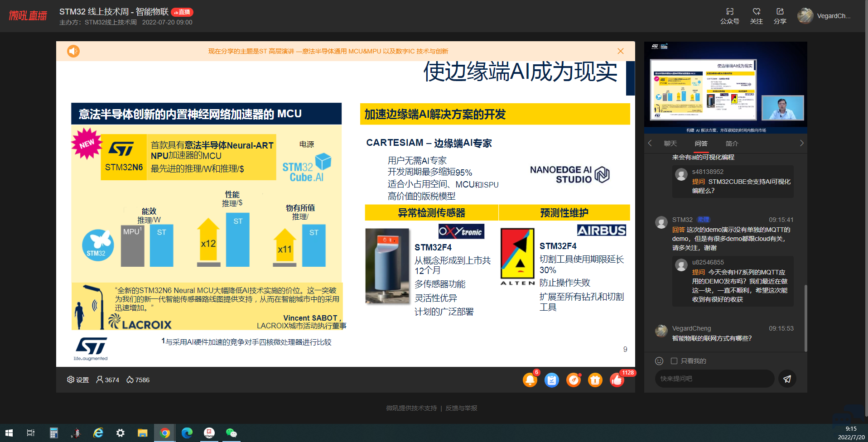The image size is (868, 442).
Task: Open 设置 settings in player bar
Action: [78, 380]
